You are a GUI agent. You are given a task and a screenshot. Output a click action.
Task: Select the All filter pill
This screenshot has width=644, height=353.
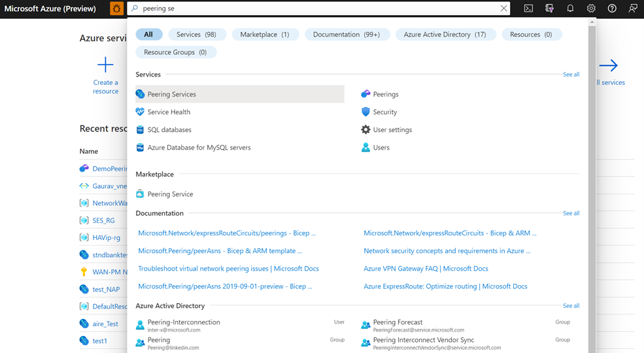pos(148,35)
